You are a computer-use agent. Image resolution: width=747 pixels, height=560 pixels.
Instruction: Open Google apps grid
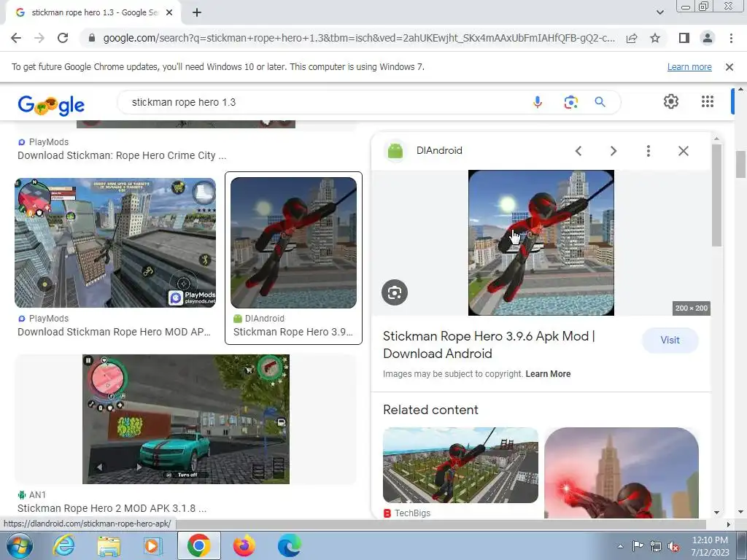[x=708, y=101]
